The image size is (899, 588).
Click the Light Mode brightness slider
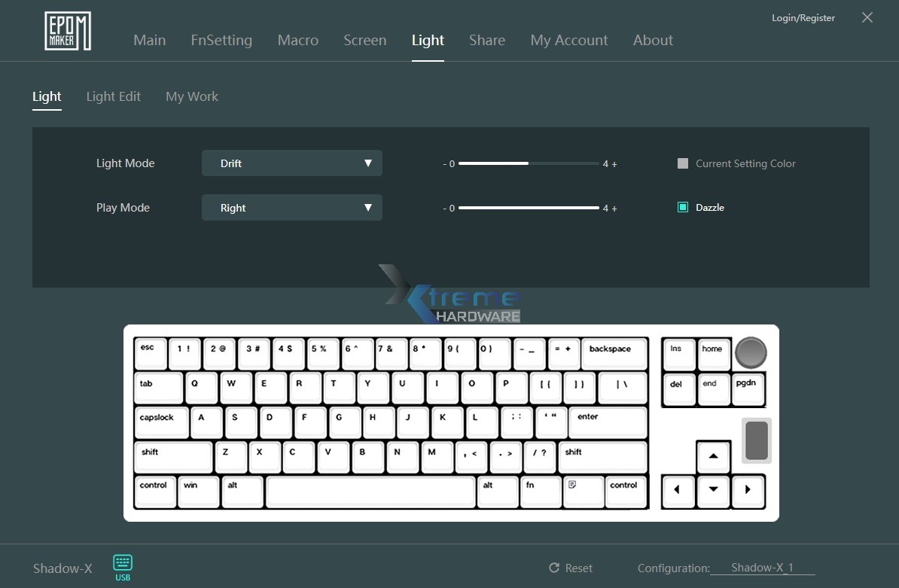[x=528, y=163]
